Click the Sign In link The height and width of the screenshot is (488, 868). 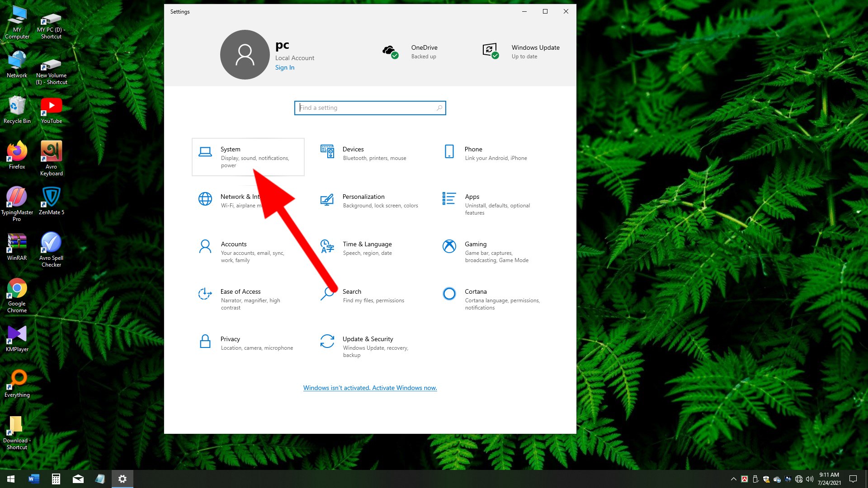point(284,68)
